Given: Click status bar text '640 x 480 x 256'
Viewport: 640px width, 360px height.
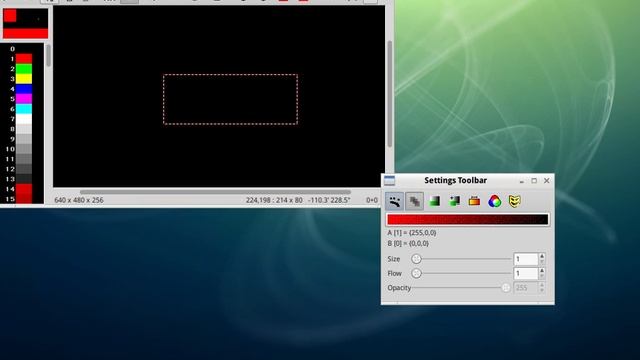Looking at the screenshot, I should coord(79,200).
